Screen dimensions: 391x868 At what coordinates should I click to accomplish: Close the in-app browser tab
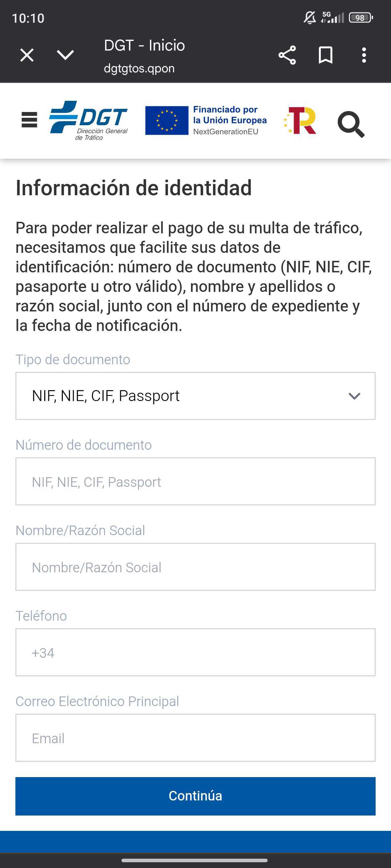(27, 55)
